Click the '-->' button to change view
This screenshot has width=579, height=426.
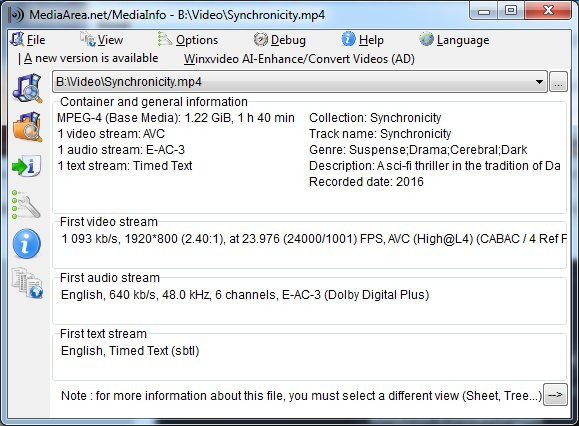(555, 395)
